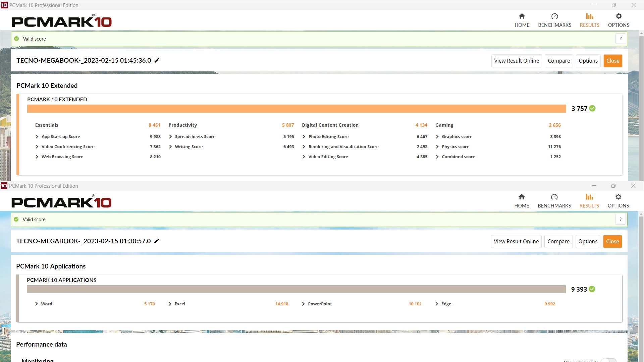Expand Excel application score
Image resolution: width=644 pixels, height=362 pixels.
pyautogui.click(x=170, y=304)
